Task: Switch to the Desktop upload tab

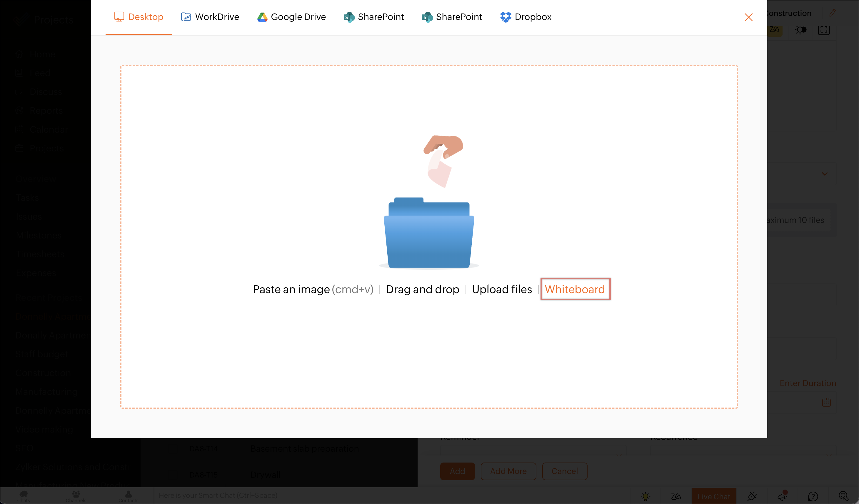Action: (x=139, y=17)
